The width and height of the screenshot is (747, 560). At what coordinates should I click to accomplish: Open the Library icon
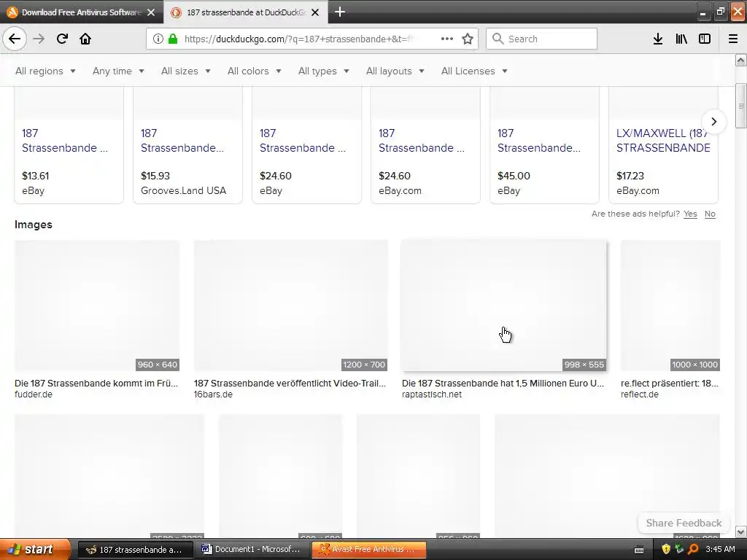pos(681,39)
